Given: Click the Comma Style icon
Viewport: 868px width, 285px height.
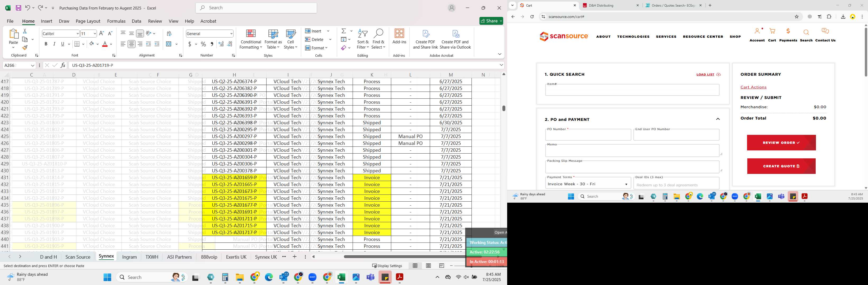Looking at the screenshot, I should 212,44.
